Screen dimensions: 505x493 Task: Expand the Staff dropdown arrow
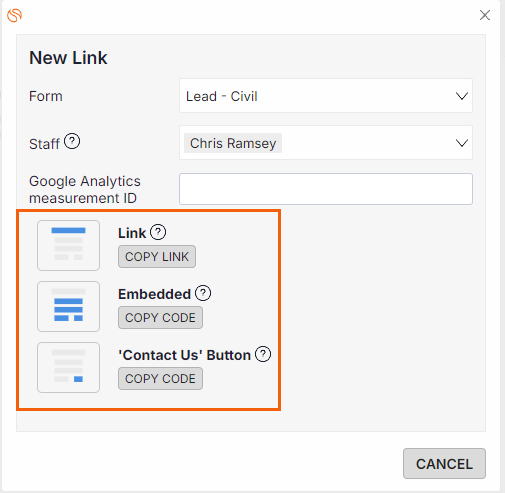[x=462, y=143]
